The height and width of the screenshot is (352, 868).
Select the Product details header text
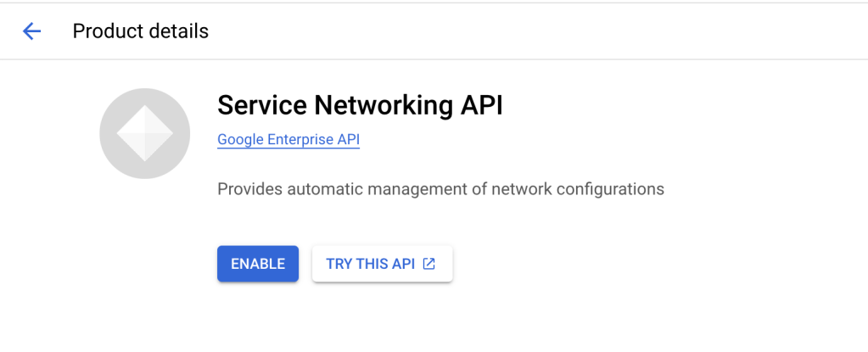(141, 31)
